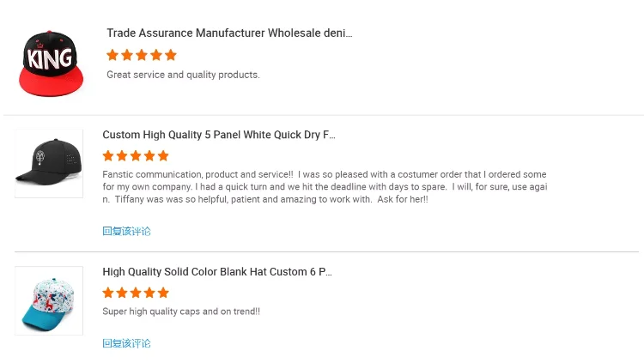
Task: Click fifth star of the Solid Color Blank Hat rating
Action: [x=163, y=293]
